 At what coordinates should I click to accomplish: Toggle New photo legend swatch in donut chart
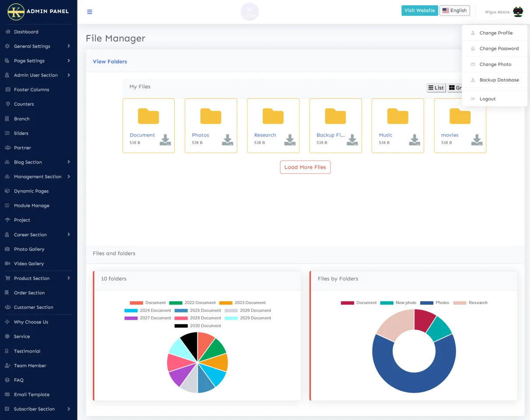pyautogui.click(x=387, y=303)
